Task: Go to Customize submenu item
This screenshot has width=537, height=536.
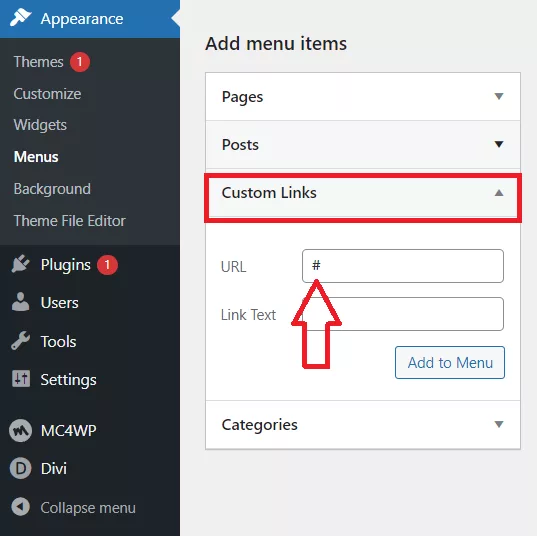Action: point(47,94)
